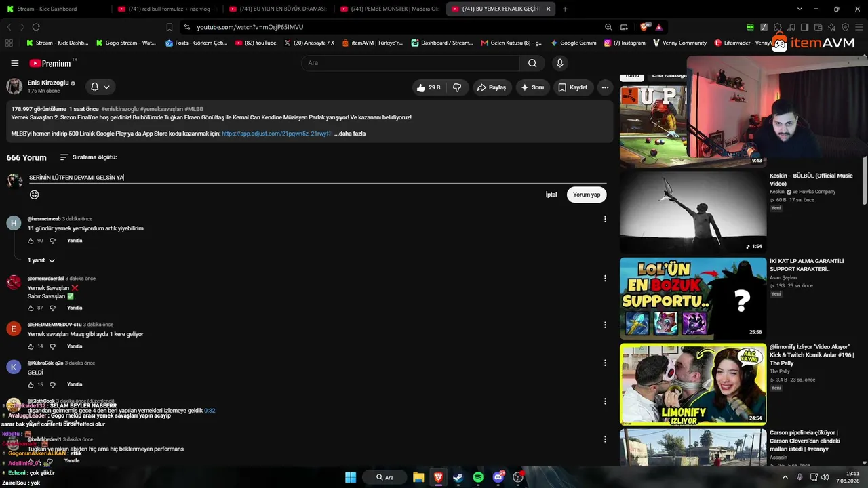Like the comment by @omerardaerdal
868x488 pixels.
click(x=31, y=308)
